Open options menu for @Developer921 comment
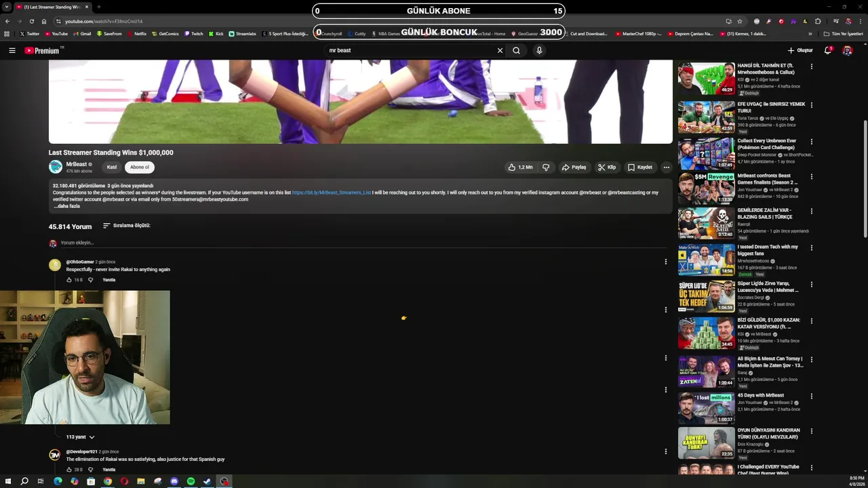The width and height of the screenshot is (868, 488). click(x=665, y=451)
